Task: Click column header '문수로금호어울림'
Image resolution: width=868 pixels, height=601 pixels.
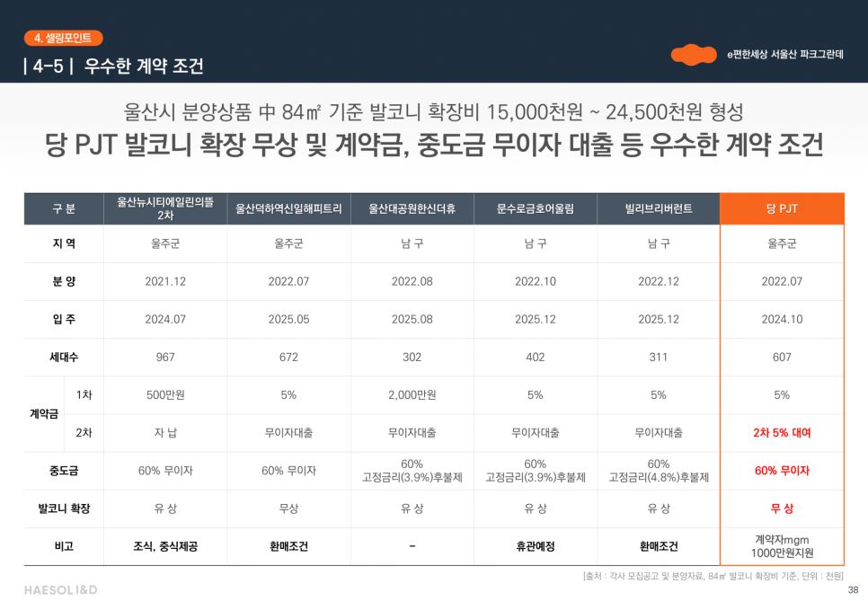Action: pos(536,208)
